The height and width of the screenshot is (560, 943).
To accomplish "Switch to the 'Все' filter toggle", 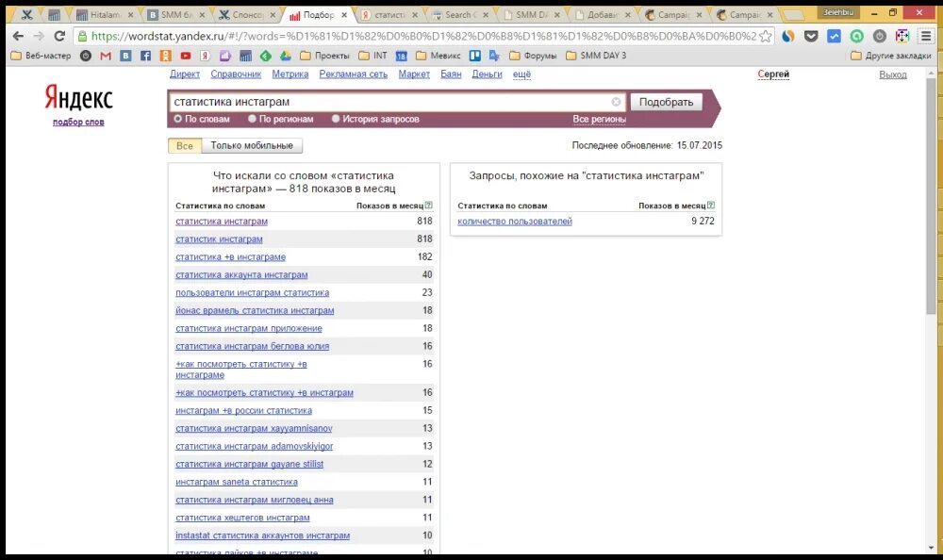I will 185,145.
